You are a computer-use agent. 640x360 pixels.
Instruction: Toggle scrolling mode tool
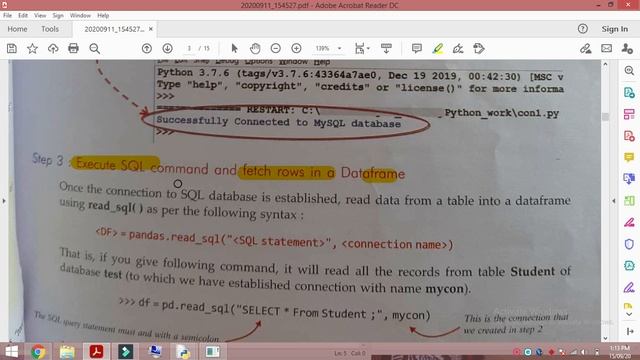tap(386, 49)
